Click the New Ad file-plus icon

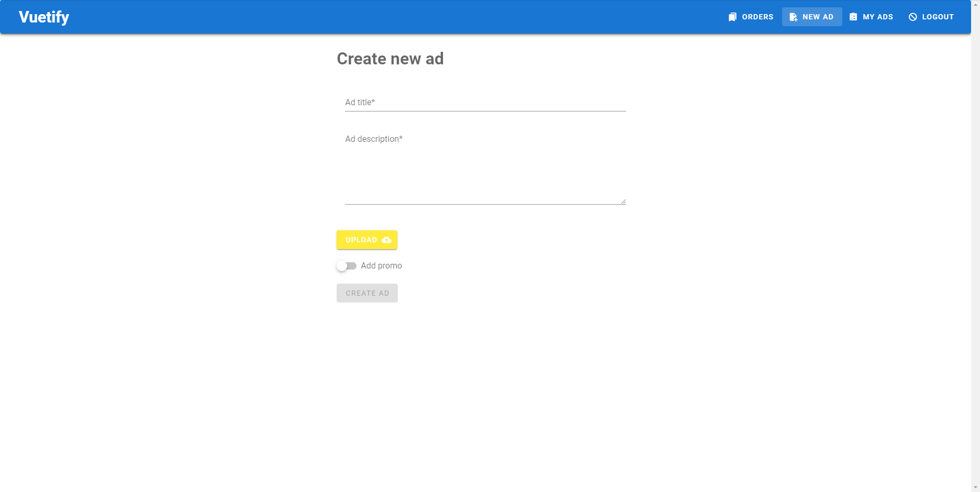tap(793, 17)
